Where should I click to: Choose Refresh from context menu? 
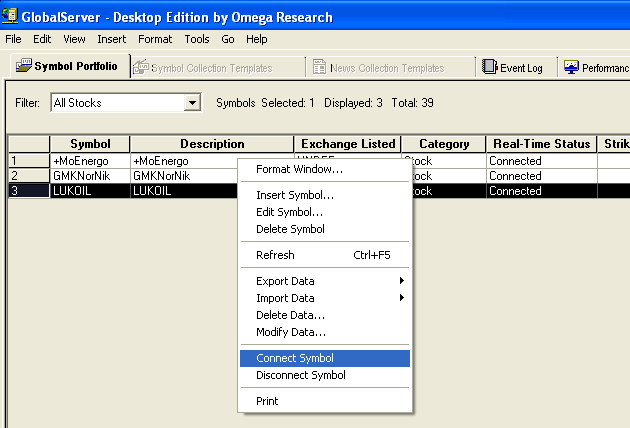click(325, 255)
